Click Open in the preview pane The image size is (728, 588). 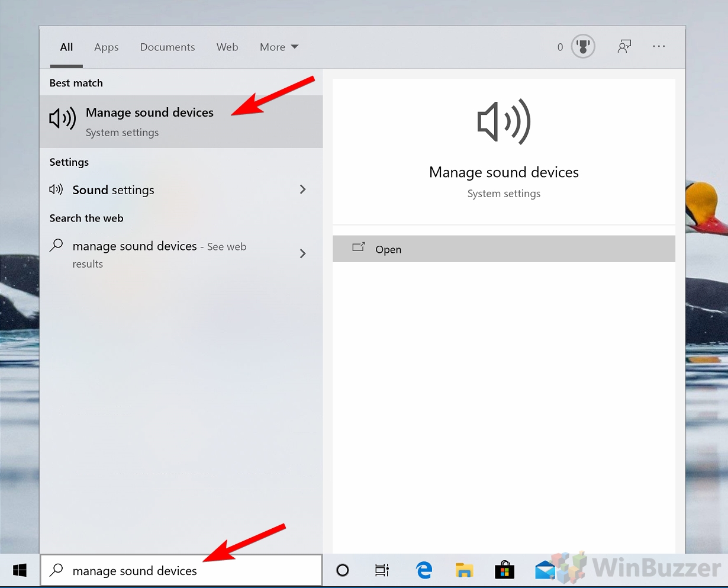[x=504, y=249]
